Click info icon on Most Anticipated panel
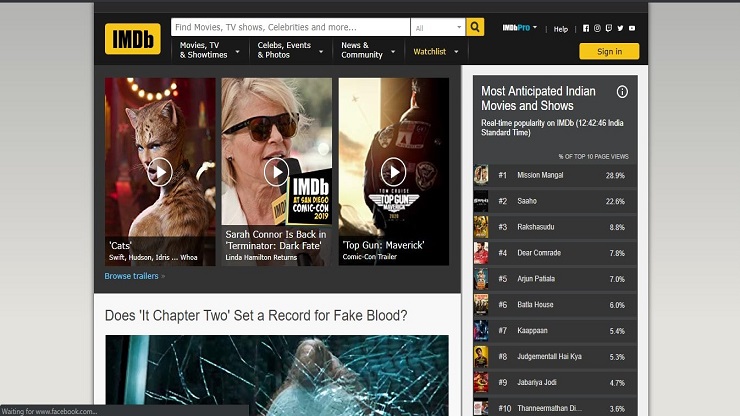Viewport: 740px width, 416px height. (x=622, y=92)
